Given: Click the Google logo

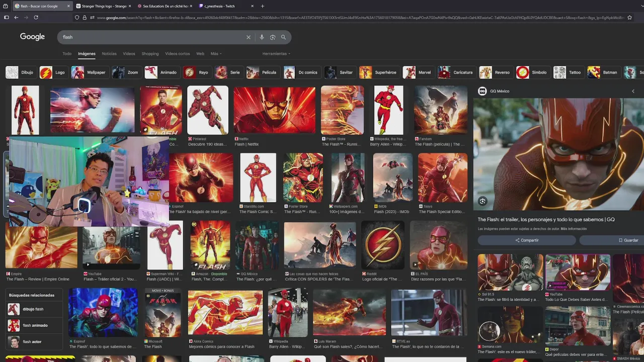Looking at the screenshot, I should [32, 37].
